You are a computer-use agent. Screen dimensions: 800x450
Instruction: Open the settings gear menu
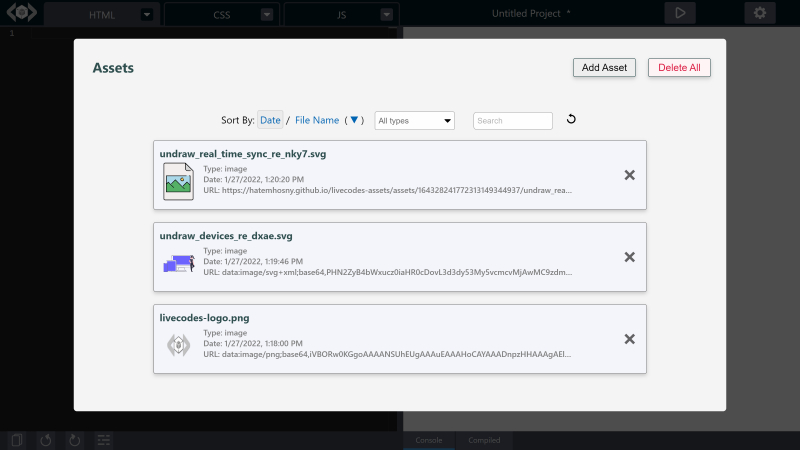coord(760,13)
